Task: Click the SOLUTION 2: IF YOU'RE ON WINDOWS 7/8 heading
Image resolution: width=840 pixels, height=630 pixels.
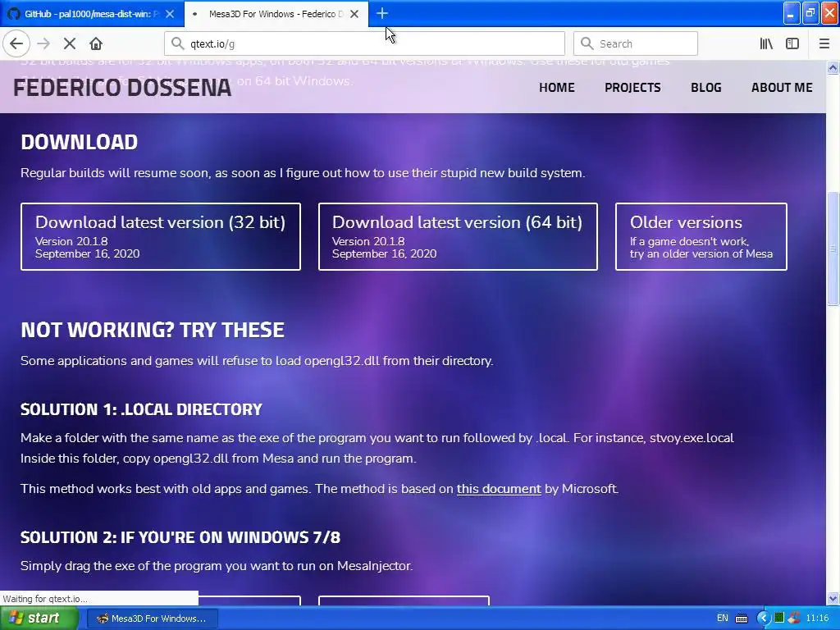Action: point(180,537)
